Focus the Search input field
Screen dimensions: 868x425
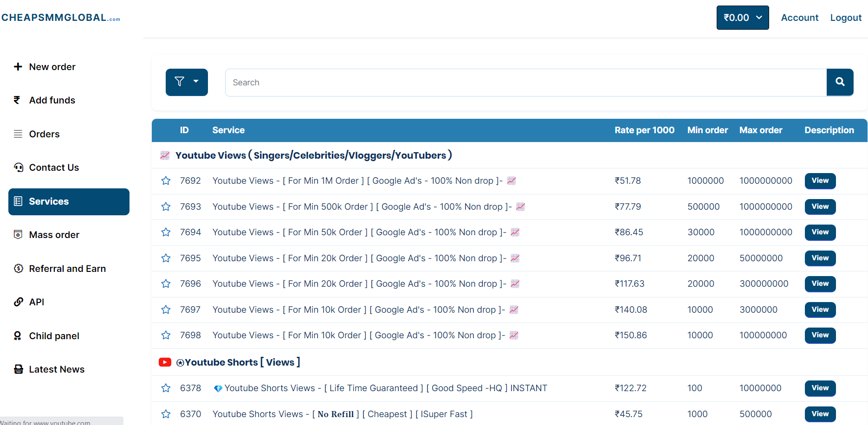click(x=525, y=83)
